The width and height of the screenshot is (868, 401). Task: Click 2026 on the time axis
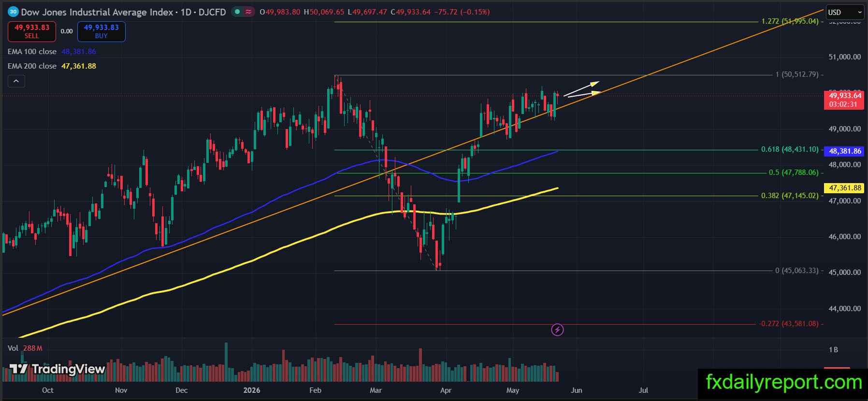[x=252, y=390]
